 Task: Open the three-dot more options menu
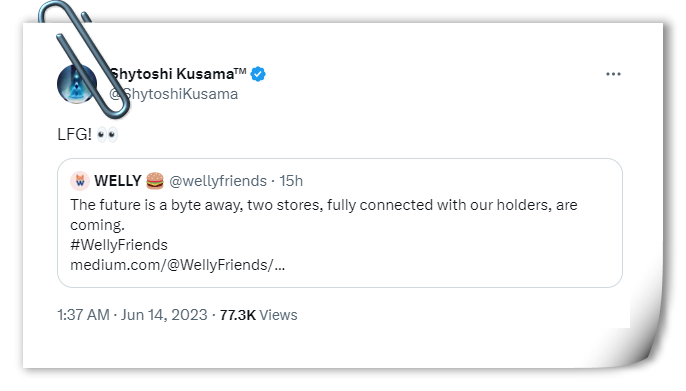613,74
